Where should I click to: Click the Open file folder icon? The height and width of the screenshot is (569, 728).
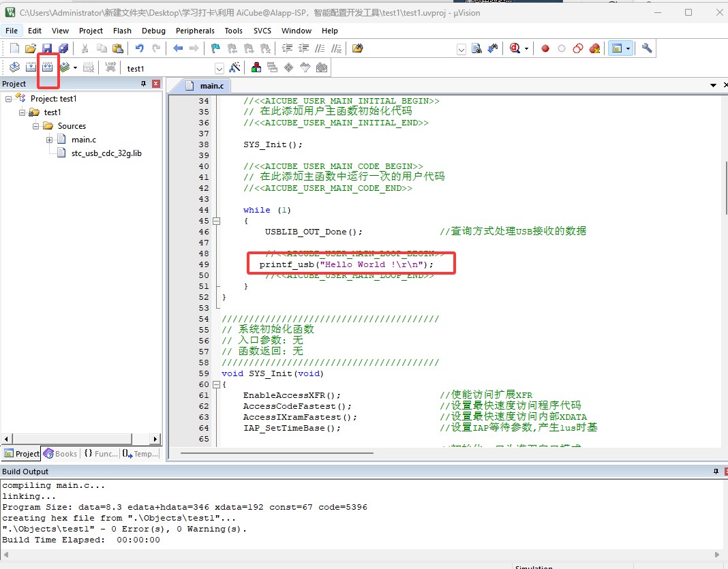[x=31, y=48]
